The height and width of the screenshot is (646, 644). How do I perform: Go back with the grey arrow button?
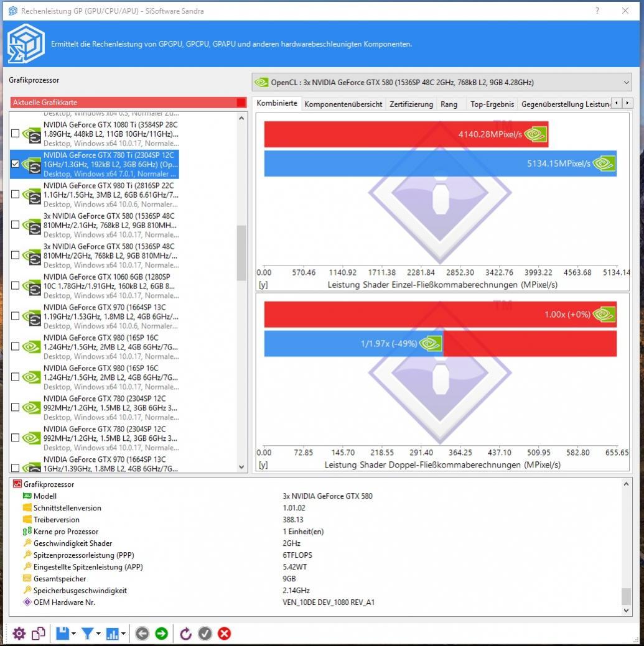142,633
